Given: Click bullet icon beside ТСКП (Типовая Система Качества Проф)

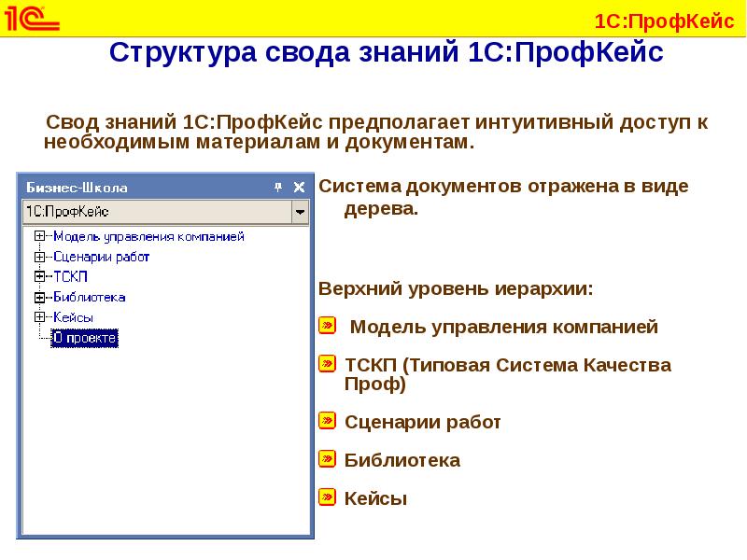Looking at the screenshot, I should point(327,363).
